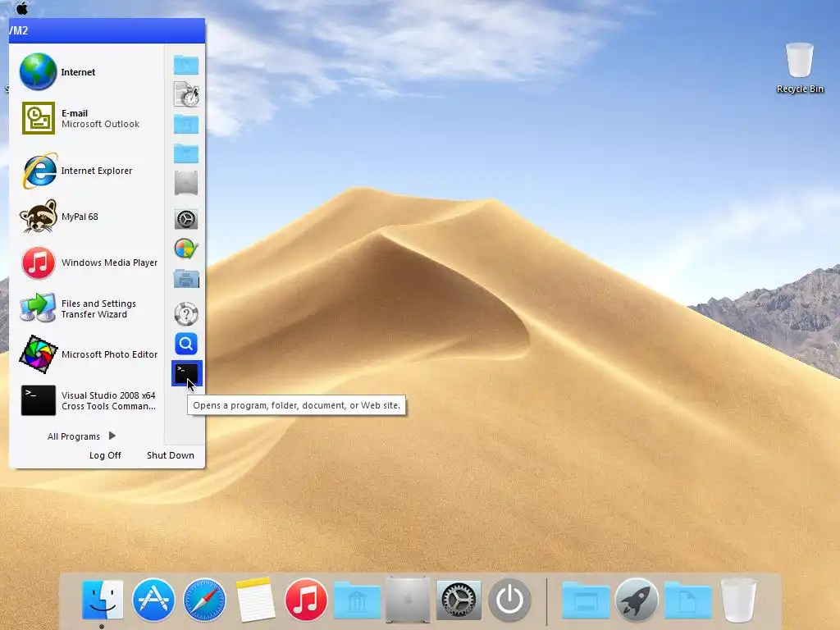Open Recycle Bin on the desktop
The width and height of the screenshot is (840, 630).
pyautogui.click(x=800, y=68)
